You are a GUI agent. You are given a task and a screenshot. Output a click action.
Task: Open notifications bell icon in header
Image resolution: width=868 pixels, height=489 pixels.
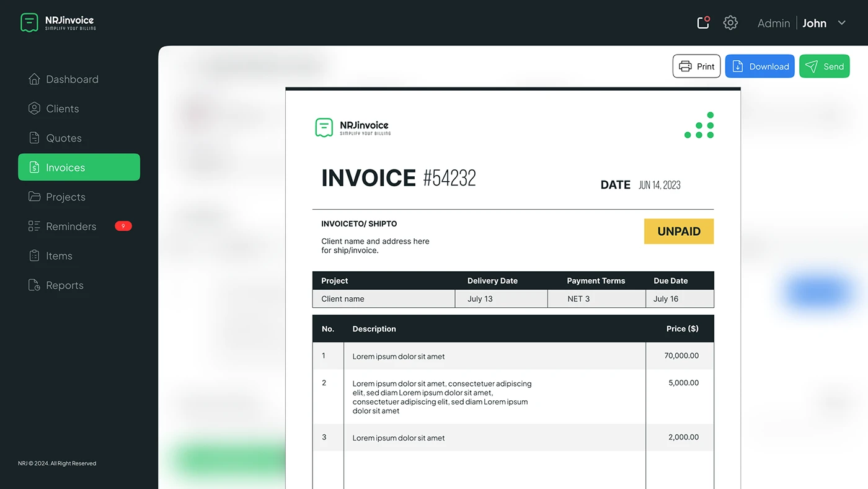coord(703,23)
